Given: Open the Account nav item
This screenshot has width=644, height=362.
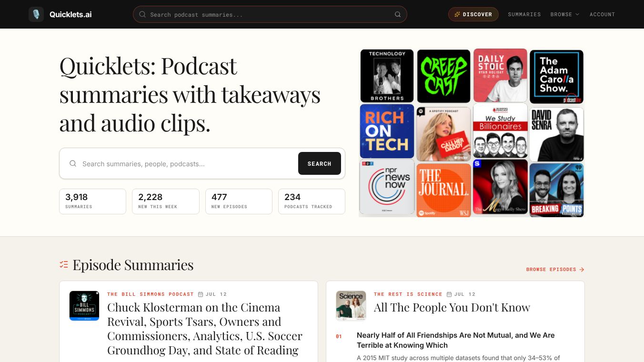Looking at the screenshot, I should pos(602,14).
